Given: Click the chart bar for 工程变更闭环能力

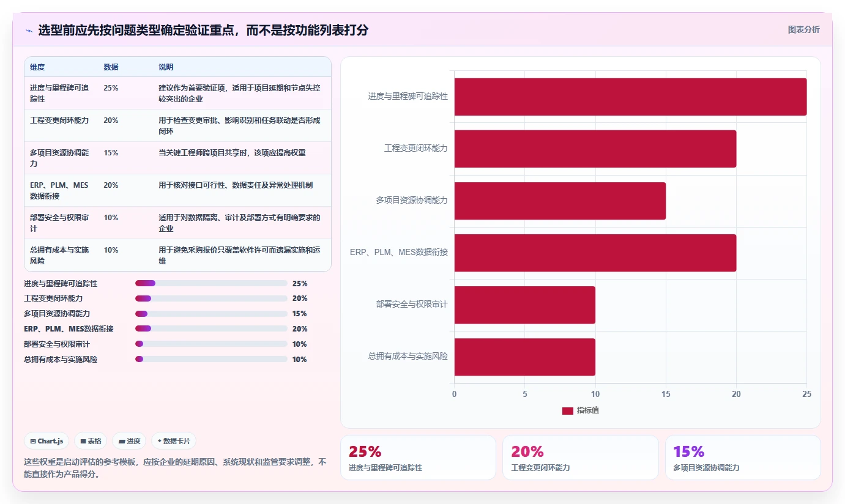Looking at the screenshot, I should 595,149.
